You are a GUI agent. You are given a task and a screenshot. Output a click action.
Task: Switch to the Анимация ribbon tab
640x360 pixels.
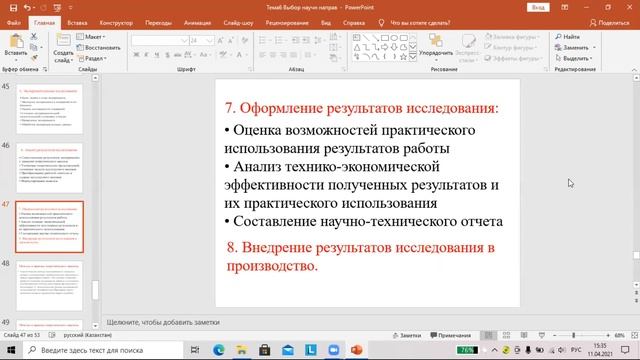click(197, 23)
